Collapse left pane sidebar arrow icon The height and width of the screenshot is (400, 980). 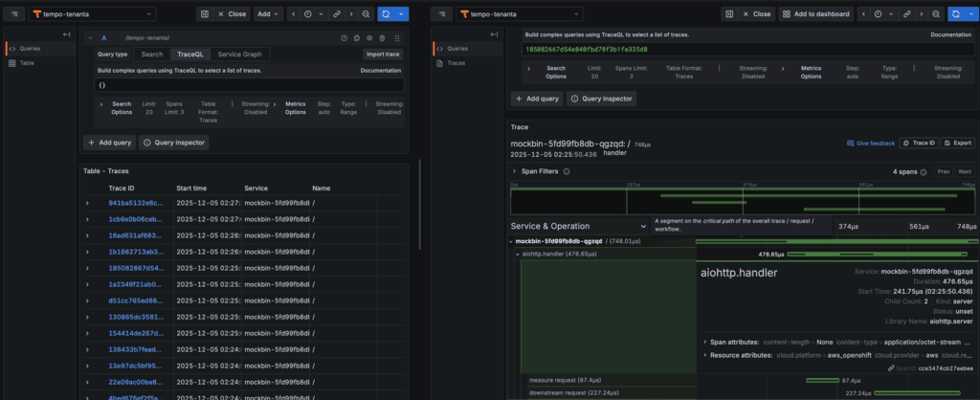click(66, 34)
